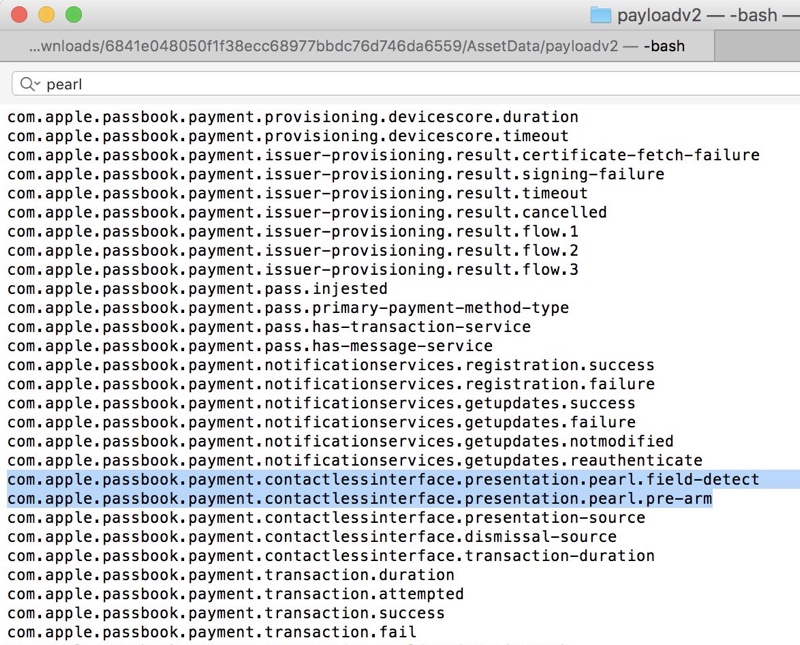Click line ending transaction.fail
Viewport: 800px width, 645px height.
tap(212, 632)
